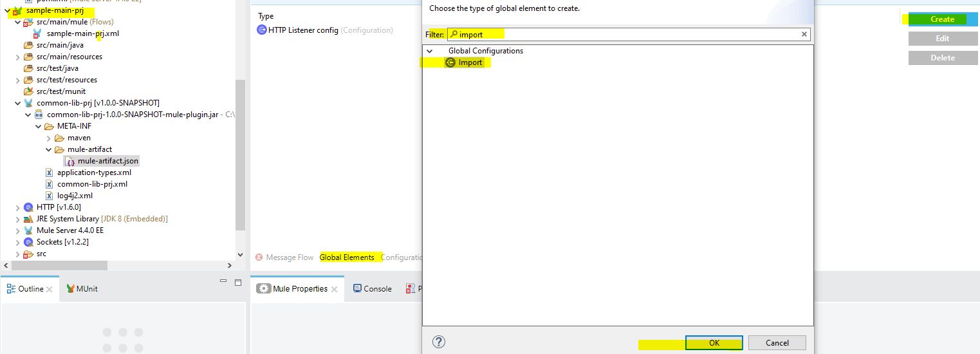Click the HTTP connector library icon
The width and height of the screenshot is (980, 354).
tap(28, 207)
